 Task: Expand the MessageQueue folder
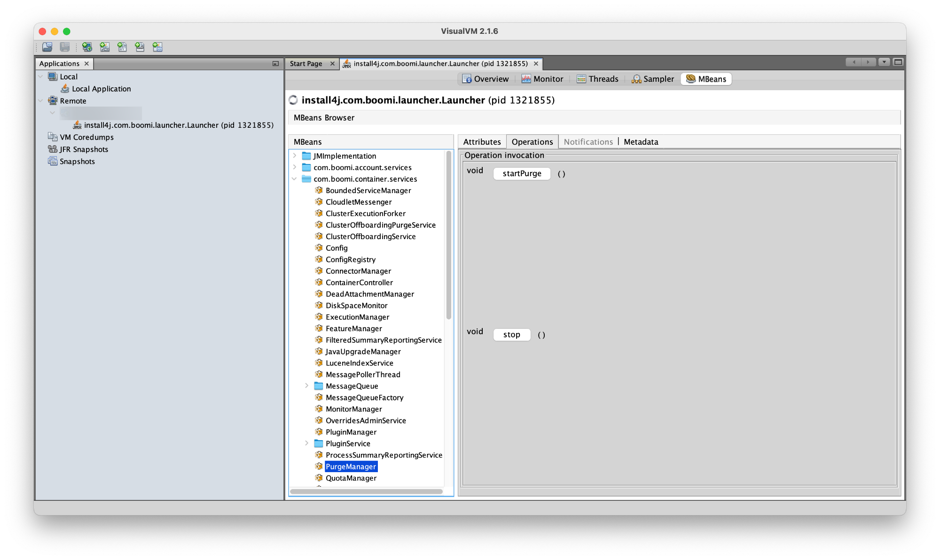[307, 386]
